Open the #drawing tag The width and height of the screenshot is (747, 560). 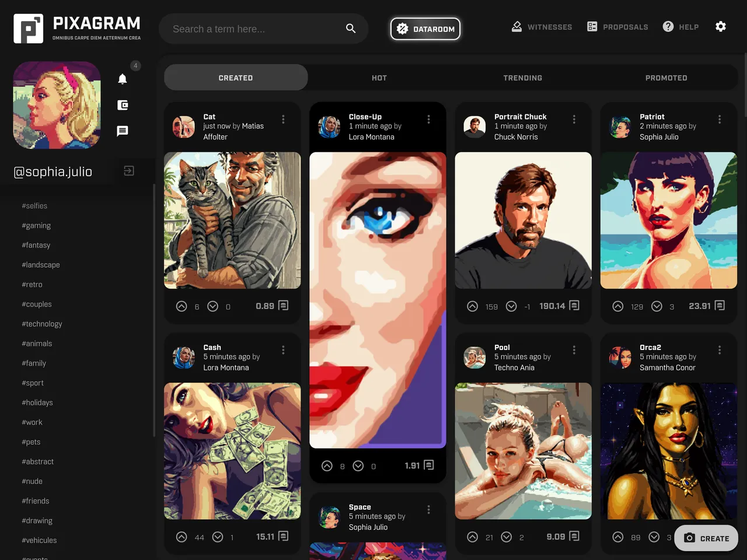click(37, 521)
